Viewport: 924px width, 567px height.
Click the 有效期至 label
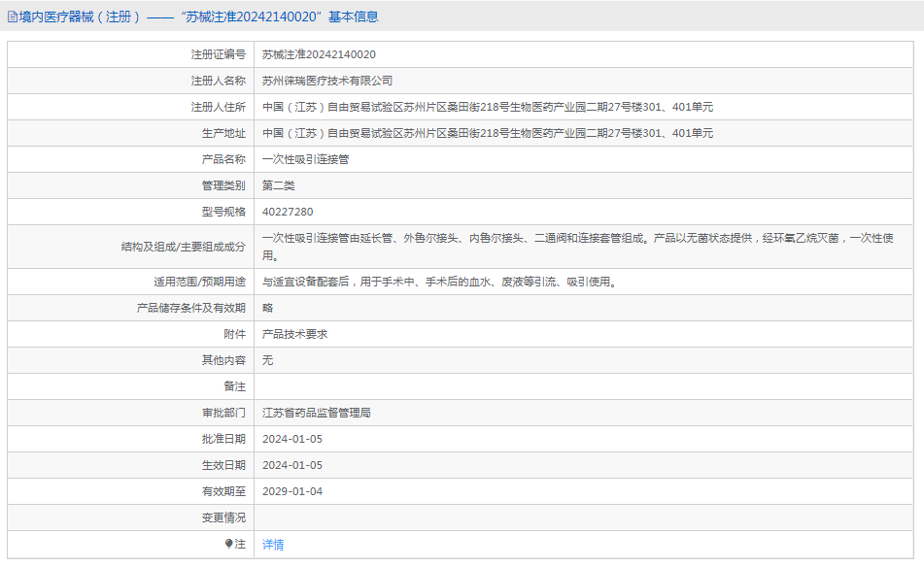(223, 491)
